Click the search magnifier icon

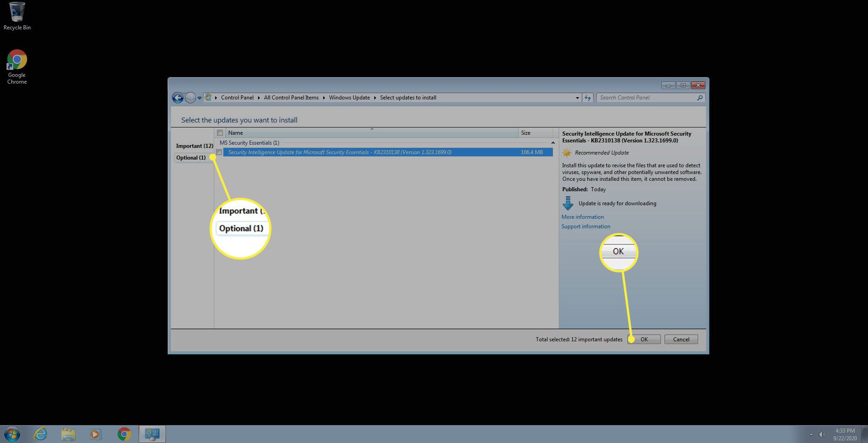700,98
